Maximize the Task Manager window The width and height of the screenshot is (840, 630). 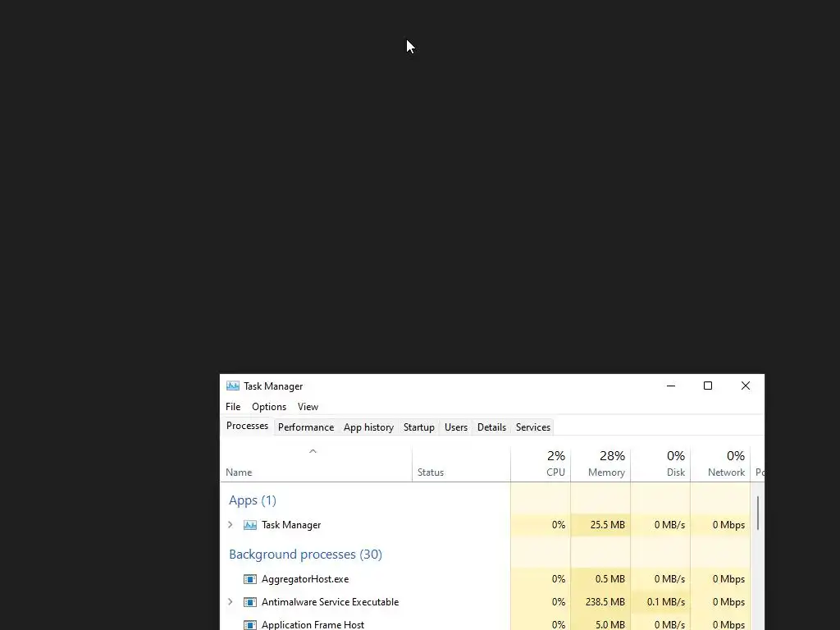click(x=708, y=386)
